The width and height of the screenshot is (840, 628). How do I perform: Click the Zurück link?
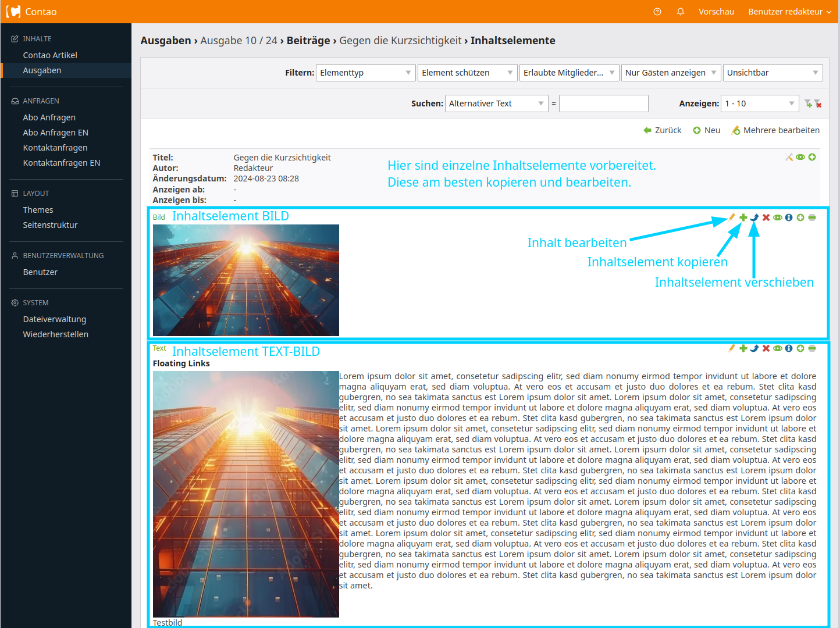point(663,130)
